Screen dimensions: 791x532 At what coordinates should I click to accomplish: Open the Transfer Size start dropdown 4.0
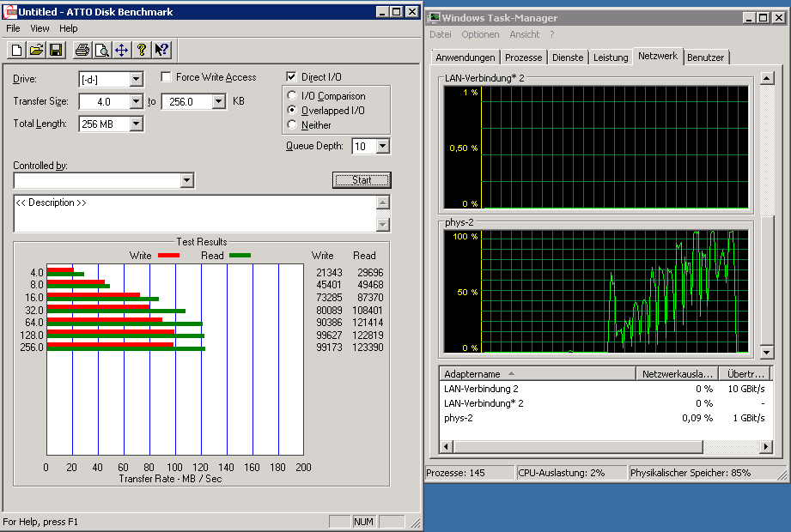pos(136,101)
